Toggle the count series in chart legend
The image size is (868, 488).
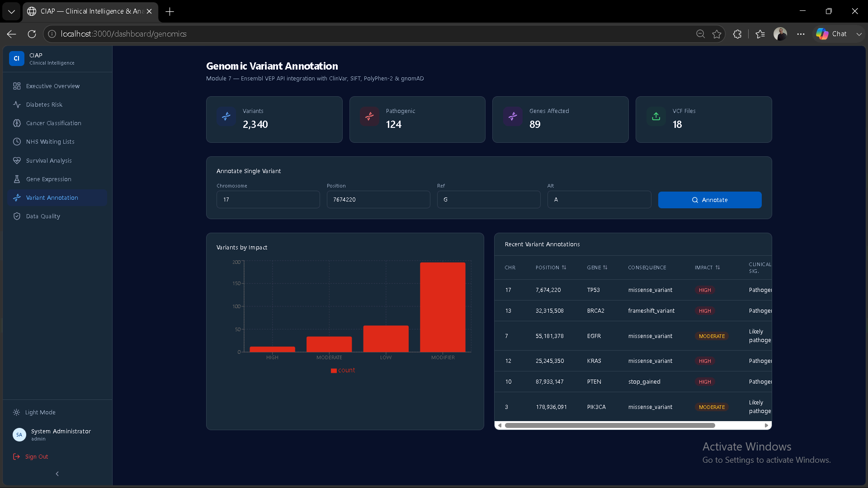coord(343,370)
